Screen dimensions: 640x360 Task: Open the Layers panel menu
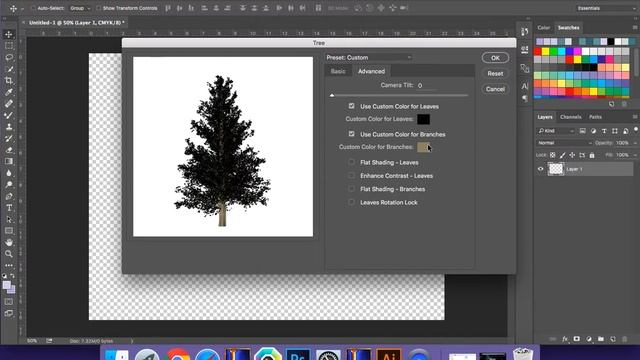[635, 117]
